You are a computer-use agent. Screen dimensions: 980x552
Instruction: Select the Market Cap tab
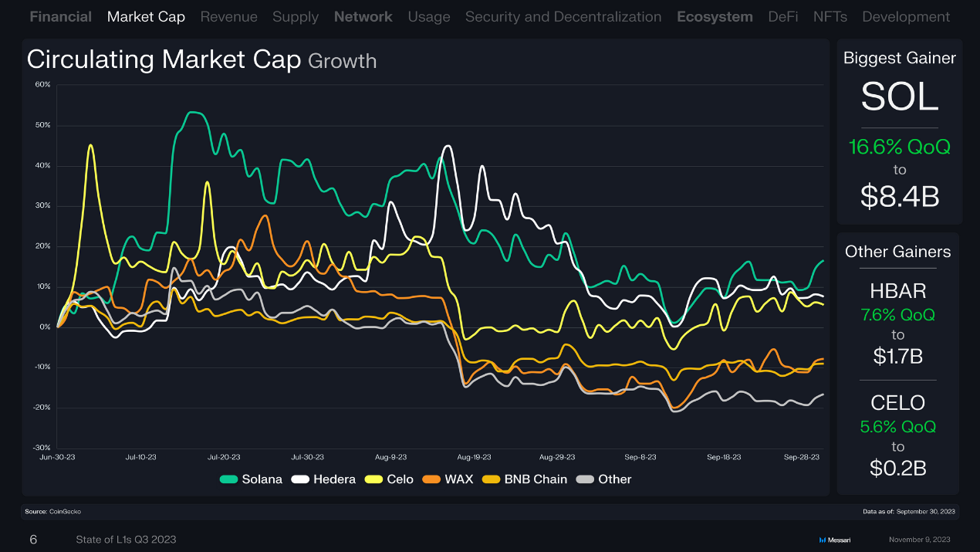click(x=146, y=16)
